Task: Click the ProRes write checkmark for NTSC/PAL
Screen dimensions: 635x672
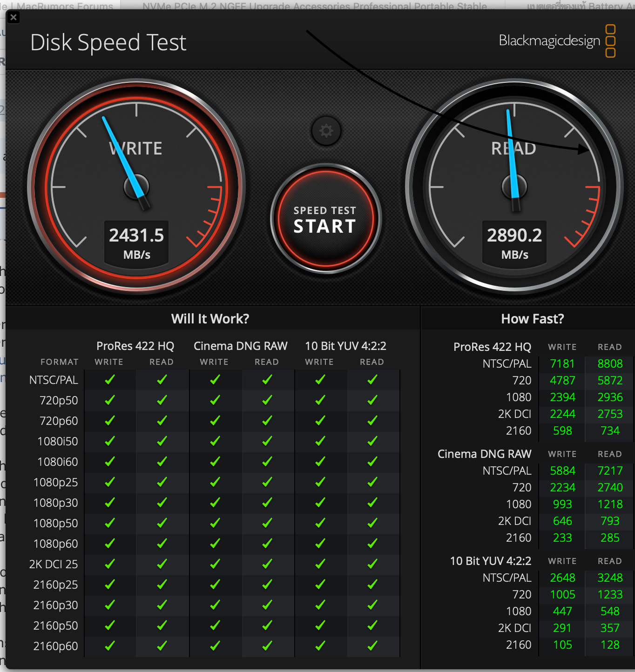Action: coord(110,380)
